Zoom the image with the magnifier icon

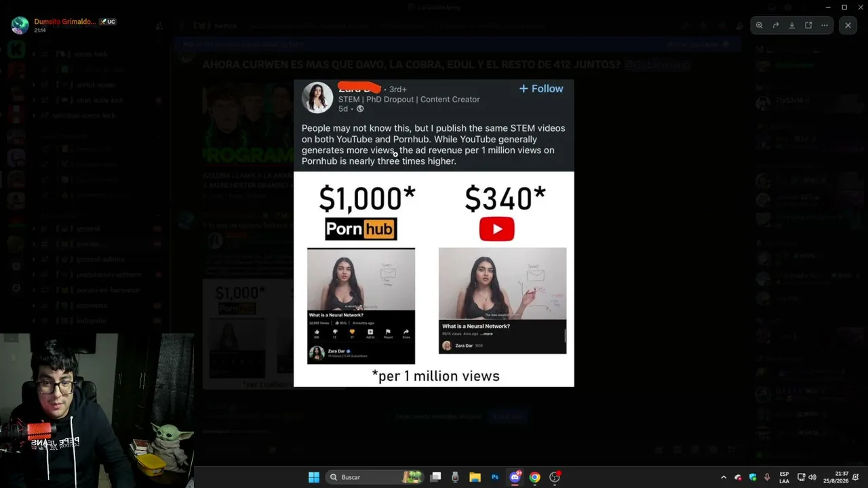pyautogui.click(x=759, y=25)
